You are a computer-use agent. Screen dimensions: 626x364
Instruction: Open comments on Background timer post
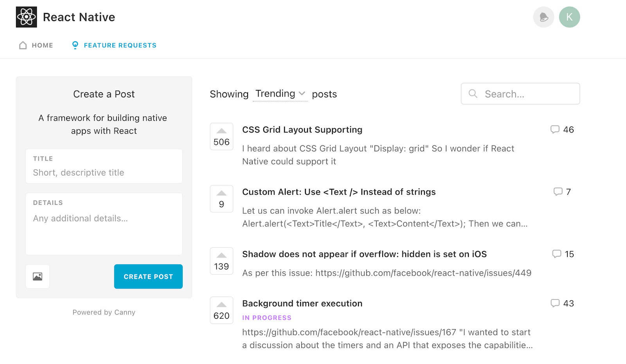click(562, 303)
